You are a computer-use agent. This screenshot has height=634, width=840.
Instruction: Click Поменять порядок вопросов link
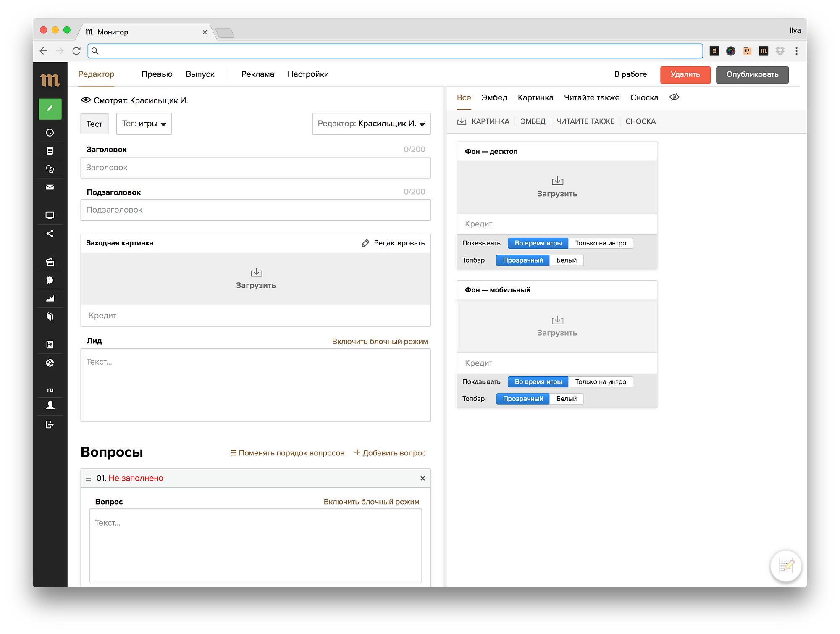(x=288, y=453)
